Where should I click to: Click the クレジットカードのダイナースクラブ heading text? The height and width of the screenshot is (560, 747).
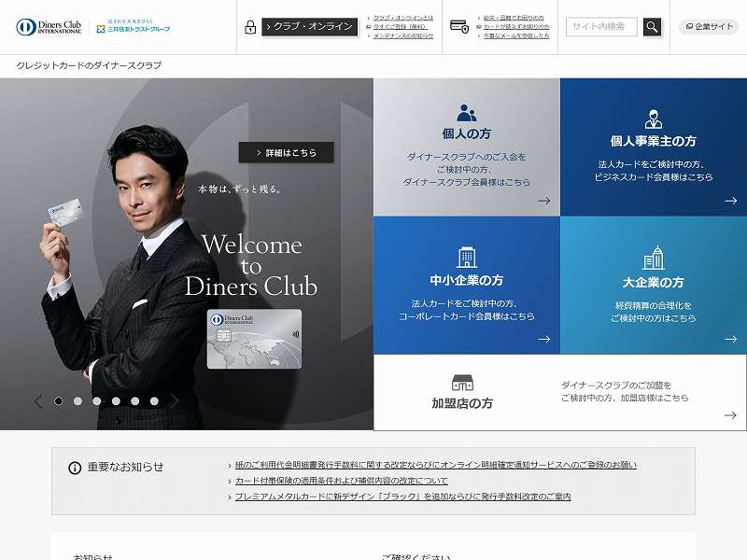pos(89,65)
